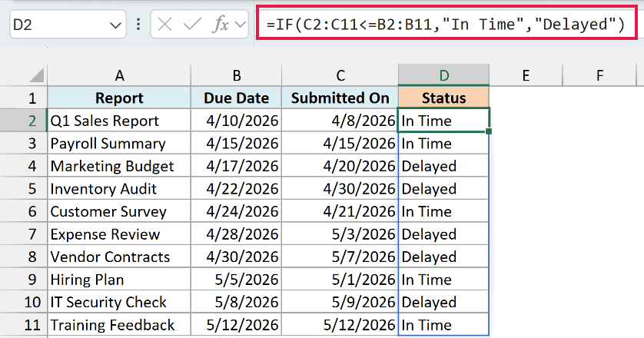Click submitted date 4/8/2026
Screen dimensions: 644x338
tap(340, 121)
